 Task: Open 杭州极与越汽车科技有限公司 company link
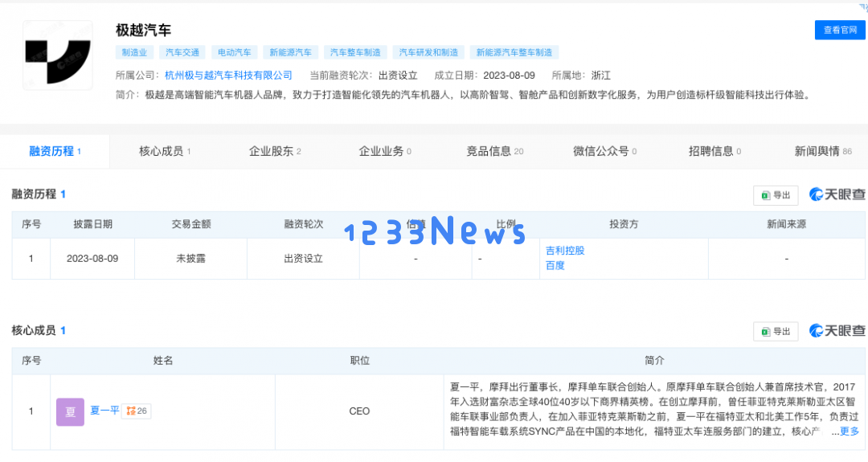[x=228, y=76]
